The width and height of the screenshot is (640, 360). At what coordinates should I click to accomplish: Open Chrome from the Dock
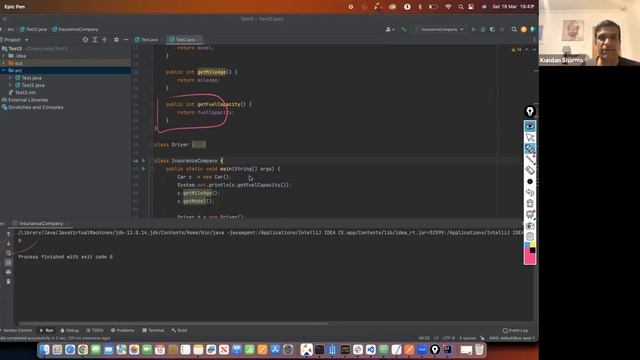point(83,350)
